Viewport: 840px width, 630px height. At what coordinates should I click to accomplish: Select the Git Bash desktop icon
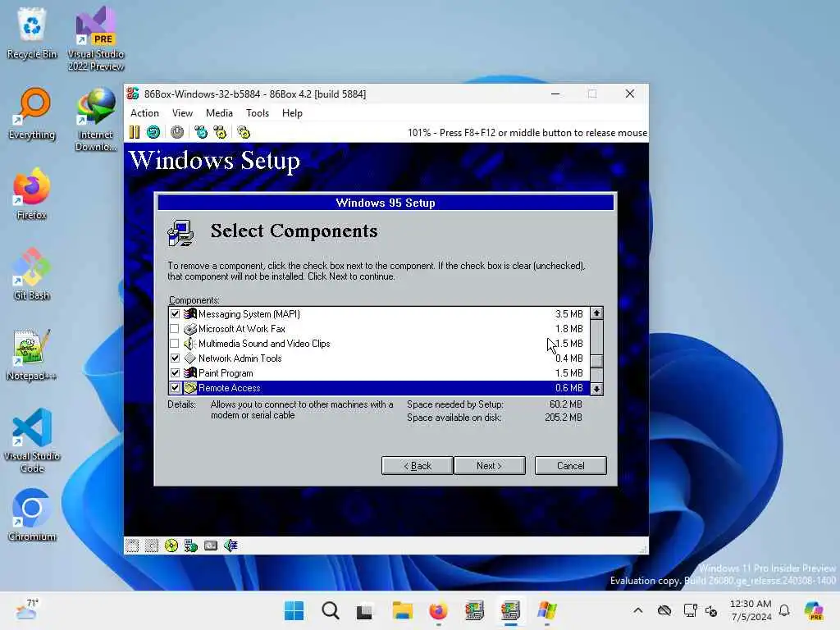(32, 274)
